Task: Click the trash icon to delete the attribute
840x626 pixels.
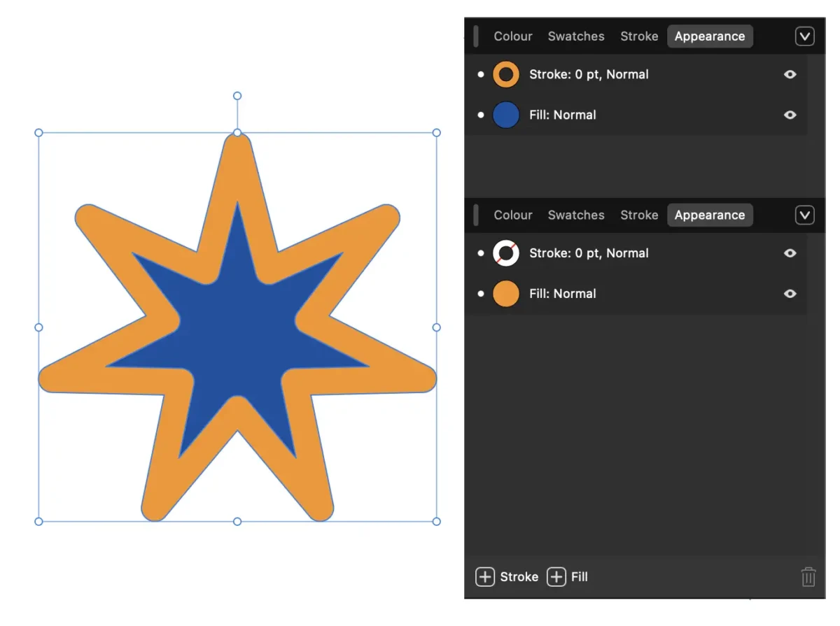Action: pyautogui.click(x=808, y=577)
